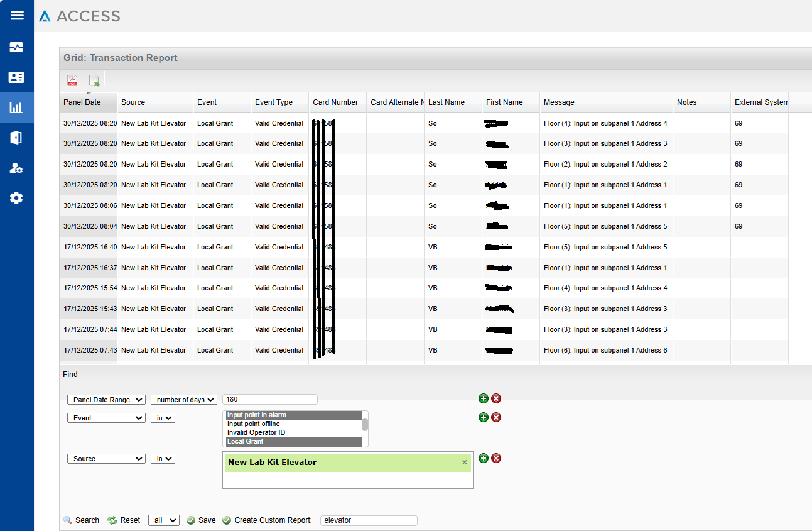Select "Local Grant" in the Event list

(x=293, y=441)
